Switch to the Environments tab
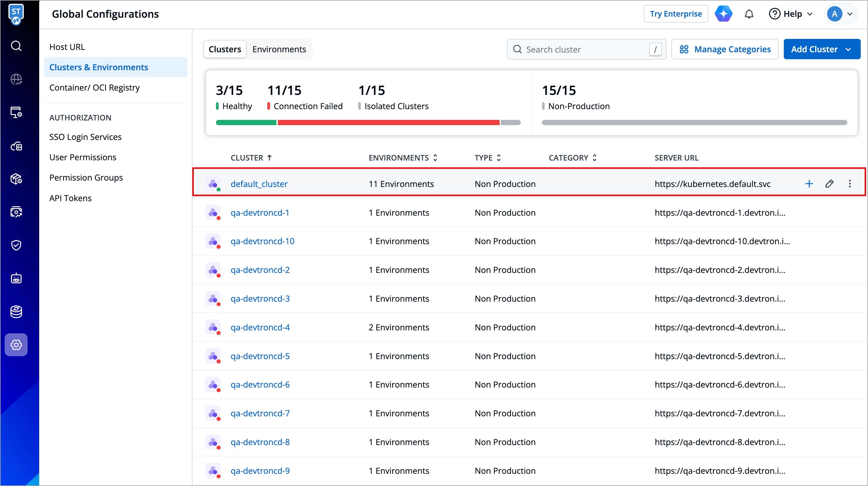 click(x=279, y=49)
